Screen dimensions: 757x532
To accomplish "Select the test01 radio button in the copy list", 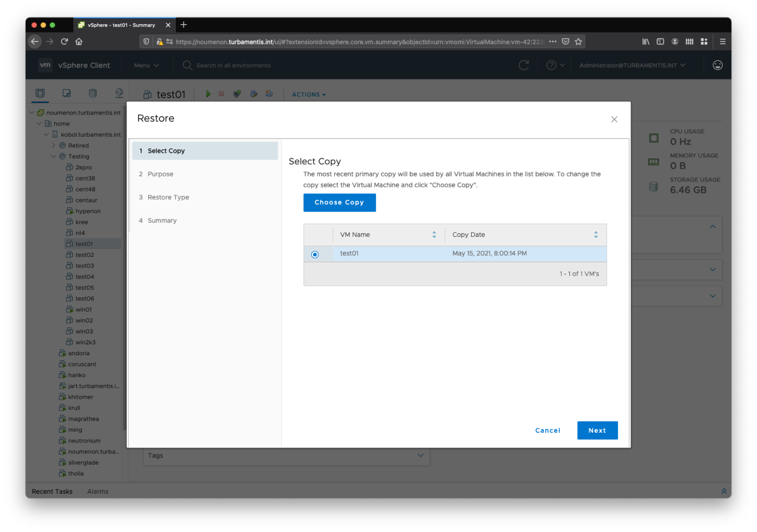I will tap(314, 254).
